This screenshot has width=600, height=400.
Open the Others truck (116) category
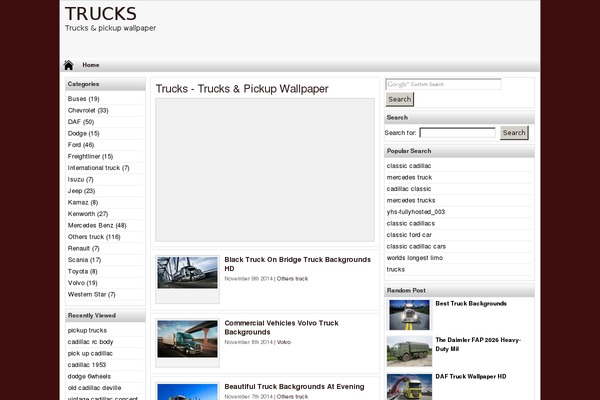coord(94,237)
